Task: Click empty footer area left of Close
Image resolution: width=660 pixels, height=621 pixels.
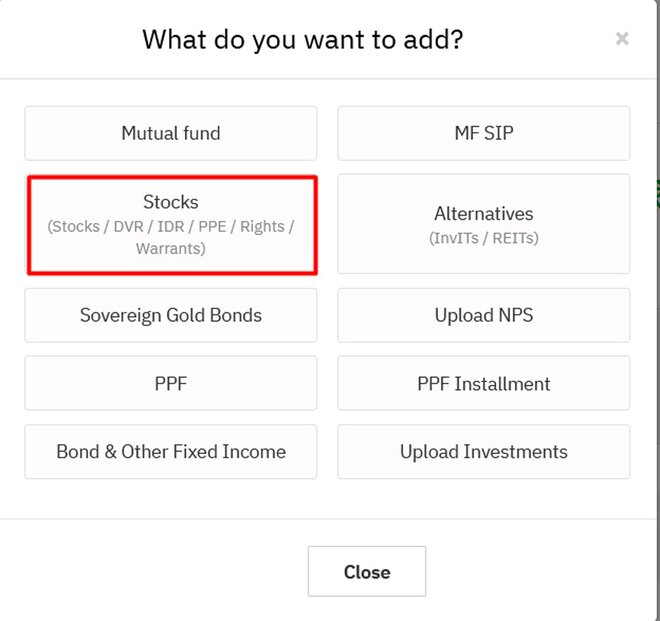Action: [x=150, y=571]
